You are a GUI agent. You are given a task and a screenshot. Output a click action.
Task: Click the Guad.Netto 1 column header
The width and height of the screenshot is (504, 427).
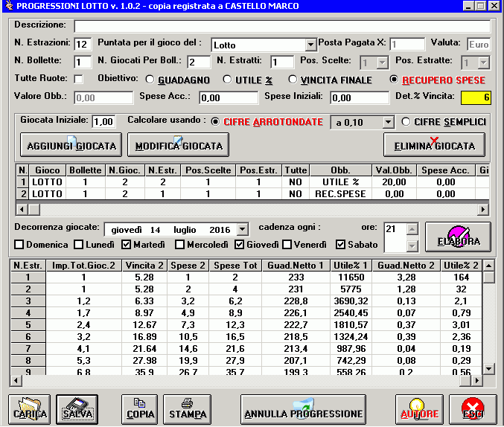(296, 266)
